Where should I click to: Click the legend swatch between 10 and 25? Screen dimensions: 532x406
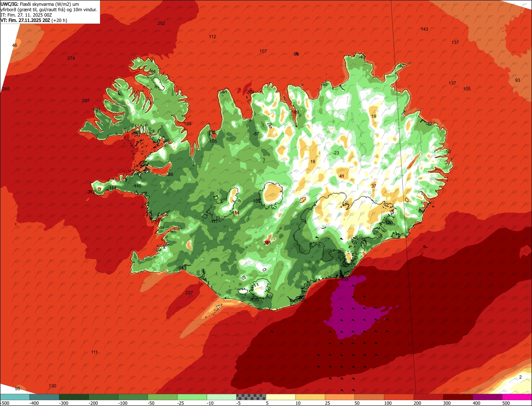pos(310,396)
